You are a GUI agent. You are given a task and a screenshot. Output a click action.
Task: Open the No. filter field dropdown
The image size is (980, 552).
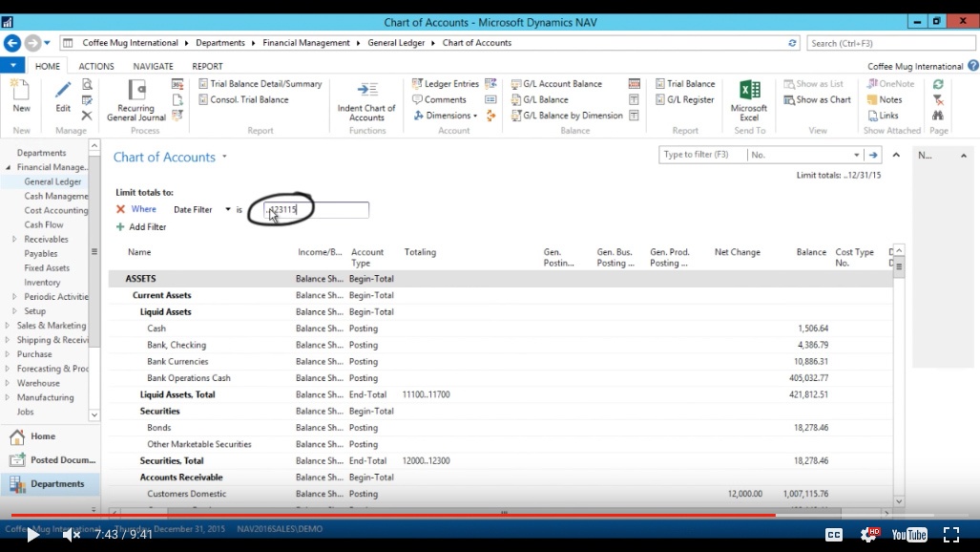[x=856, y=155]
